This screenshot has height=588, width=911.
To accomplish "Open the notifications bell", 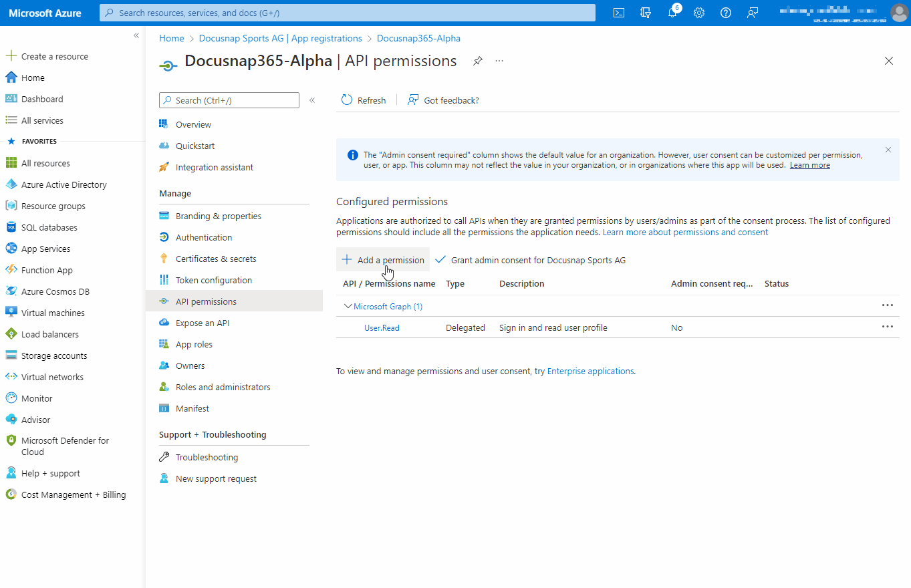I will click(x=672, y=12).
